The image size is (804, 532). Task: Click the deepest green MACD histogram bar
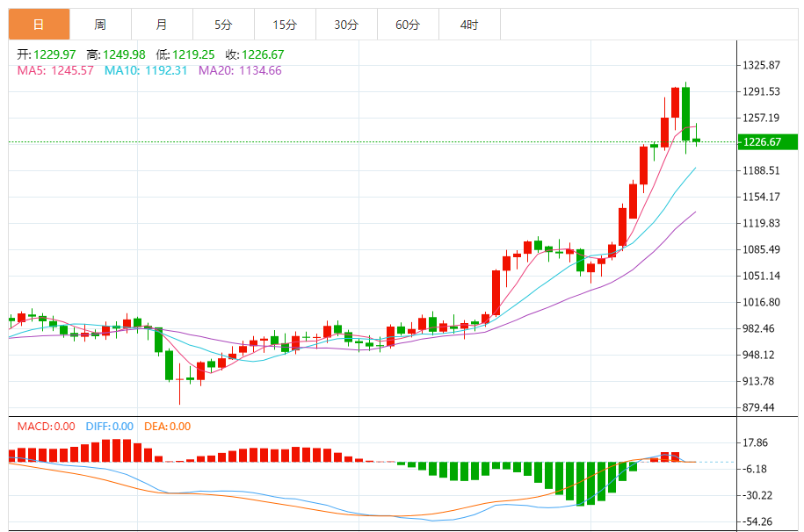point(581,484)
